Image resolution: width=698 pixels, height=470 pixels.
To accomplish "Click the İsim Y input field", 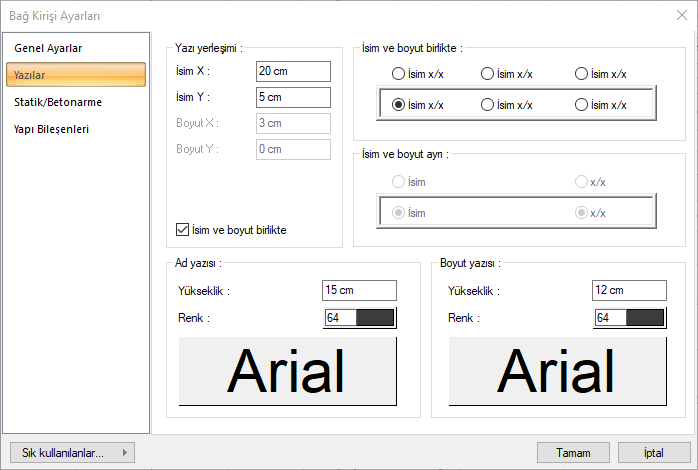I will [x=292, y=98].
